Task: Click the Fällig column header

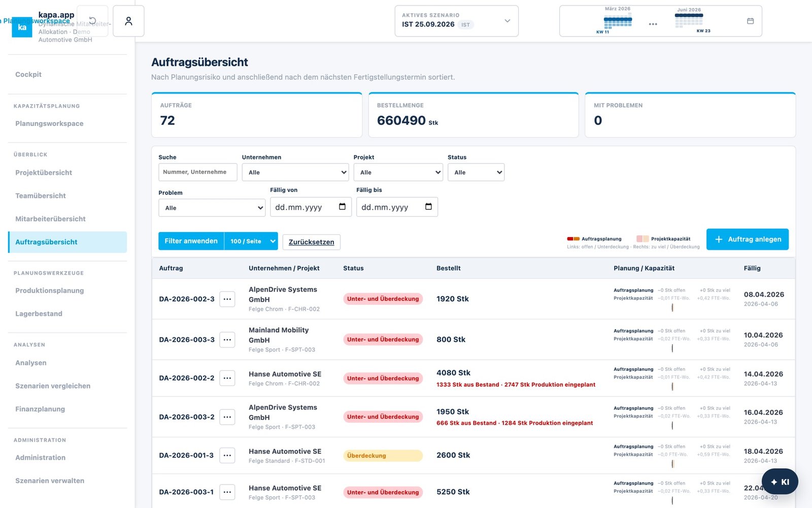Action: (752, 268)
